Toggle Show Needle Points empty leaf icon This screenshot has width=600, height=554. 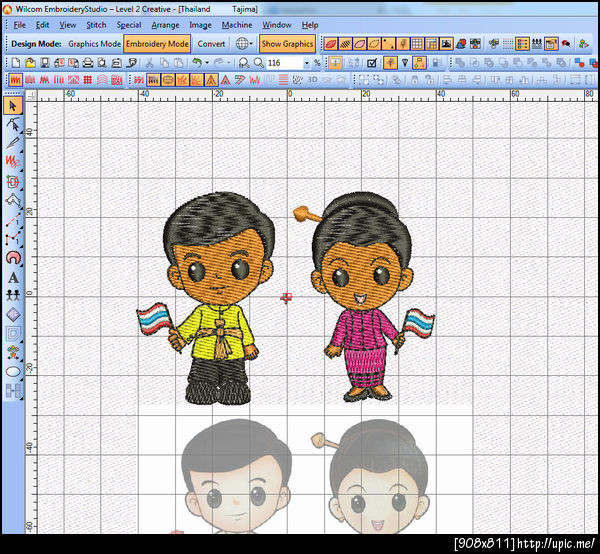[374, 44]
